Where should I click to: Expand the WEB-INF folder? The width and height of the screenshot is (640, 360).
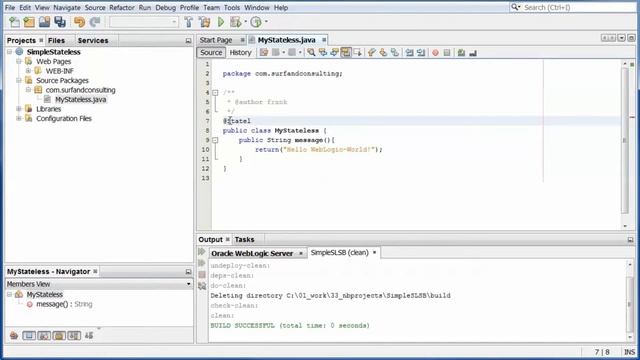(x=28, y=71)
